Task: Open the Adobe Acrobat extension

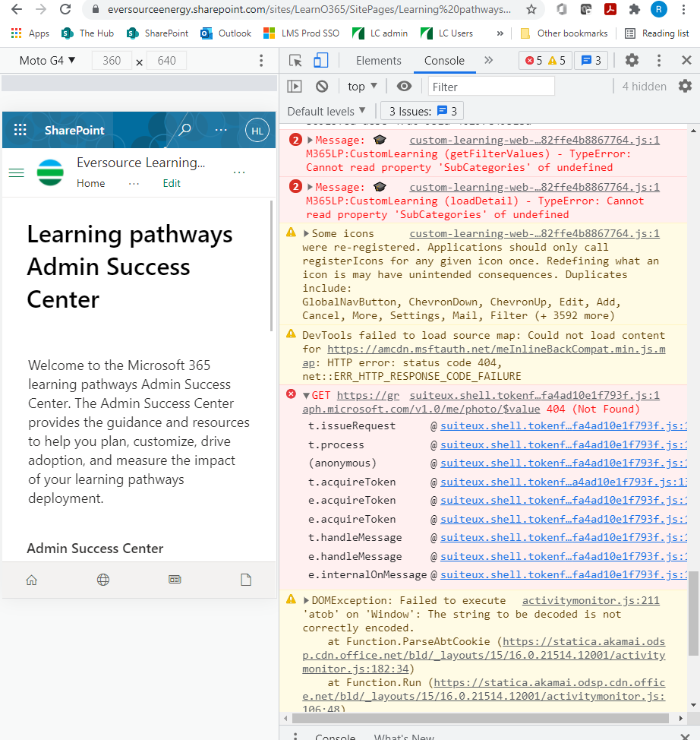Action: 609,11
